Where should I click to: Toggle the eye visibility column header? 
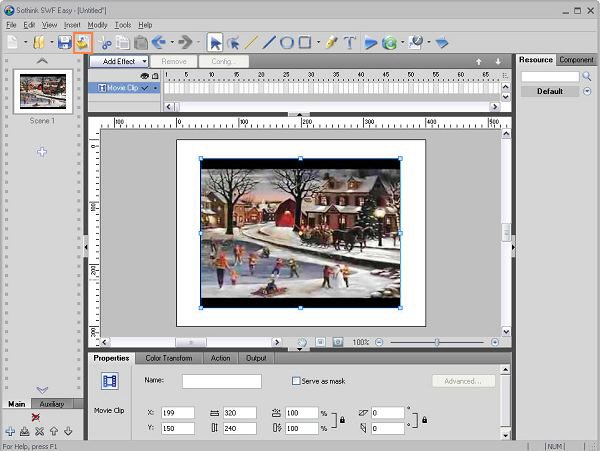pyautogui.click(x=144, y=76)
